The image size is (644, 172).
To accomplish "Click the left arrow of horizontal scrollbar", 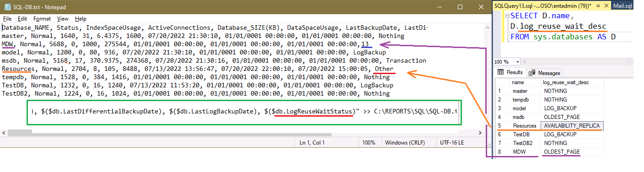I will click(4, 133).
